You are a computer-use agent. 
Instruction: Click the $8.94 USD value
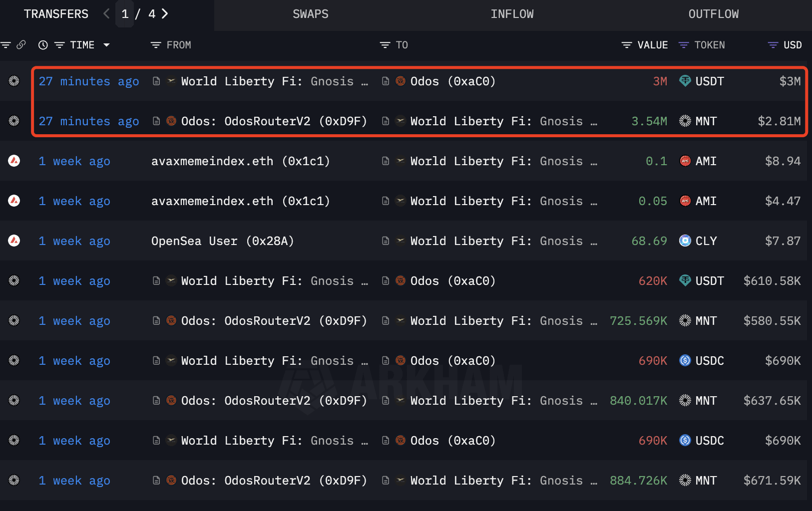(x=783, y=161)
